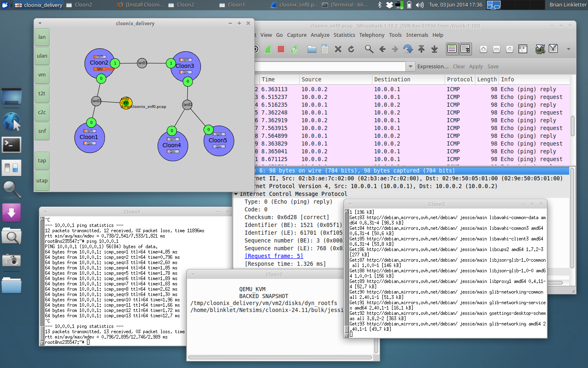Expand Wireshark toolbar overflow arrow
588x368 pixels.
(568, 49)
